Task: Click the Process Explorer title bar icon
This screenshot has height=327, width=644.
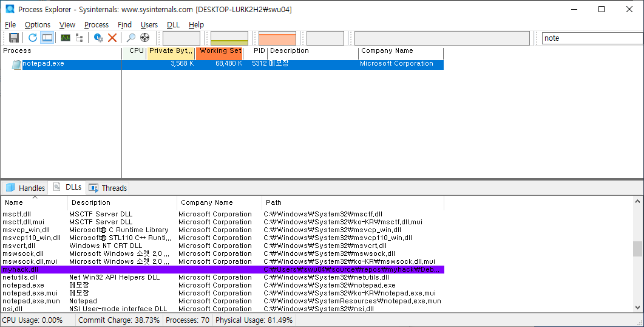Action: 10,9
